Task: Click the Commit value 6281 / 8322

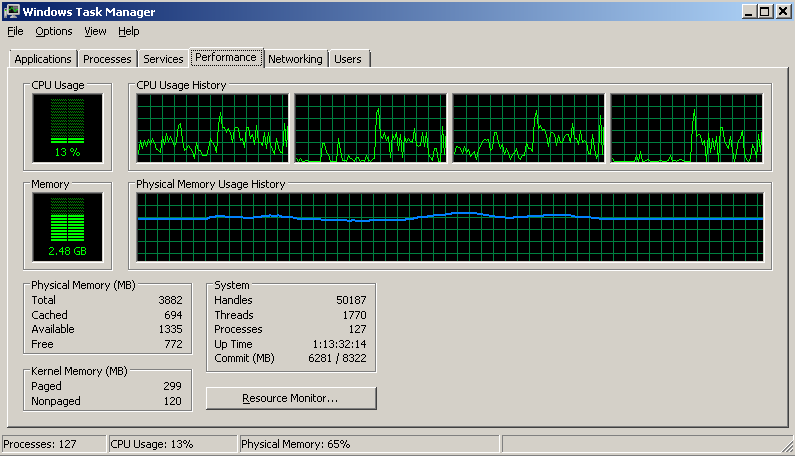Action: 337,358
